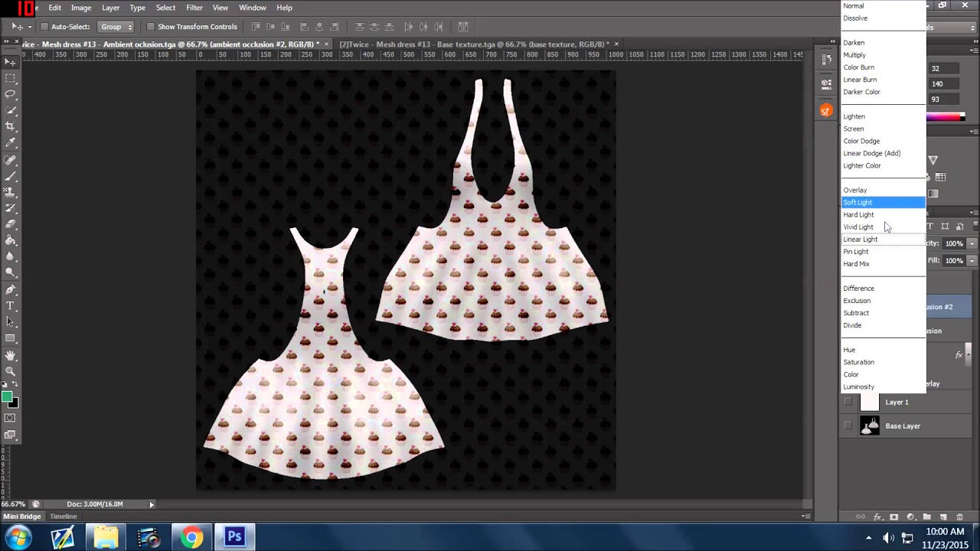Select the Blur tool
Image resolution: width=980 pixels, height=551 pixels.
[10, 256]
